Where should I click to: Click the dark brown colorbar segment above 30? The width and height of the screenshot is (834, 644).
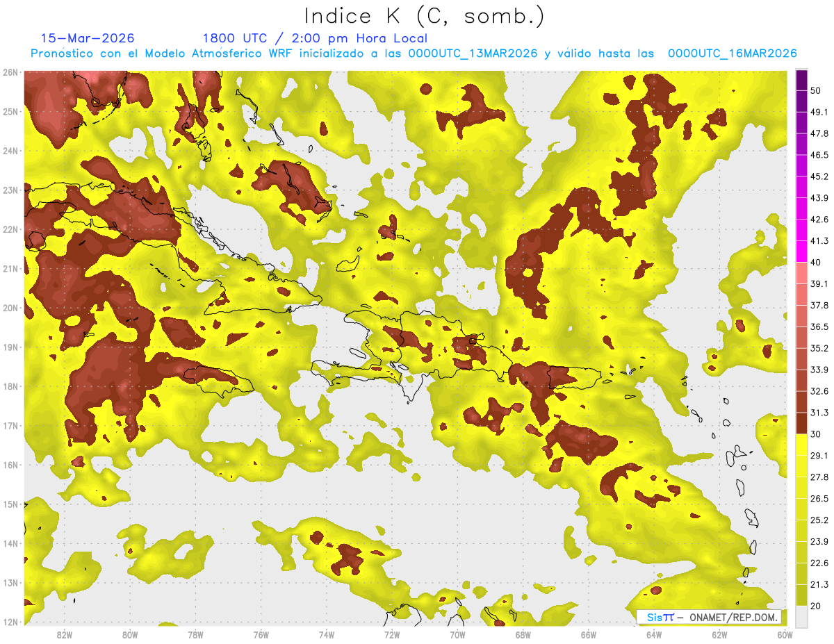(x=801, y=424)
